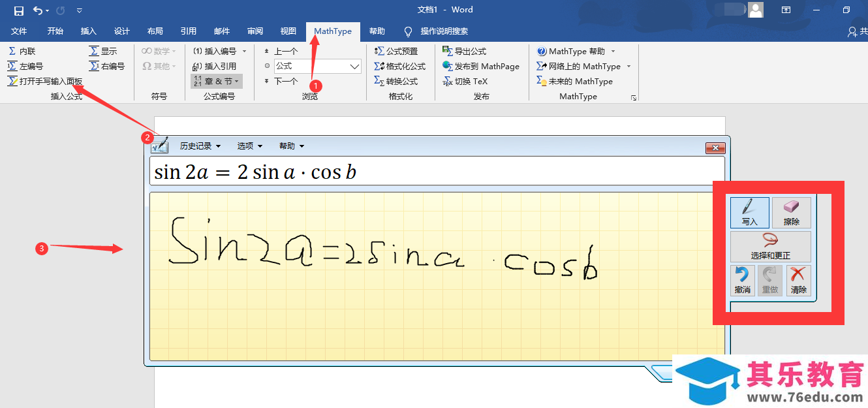Open the 公式 browse combo box
868x408 pixels.
pos(318,66)
